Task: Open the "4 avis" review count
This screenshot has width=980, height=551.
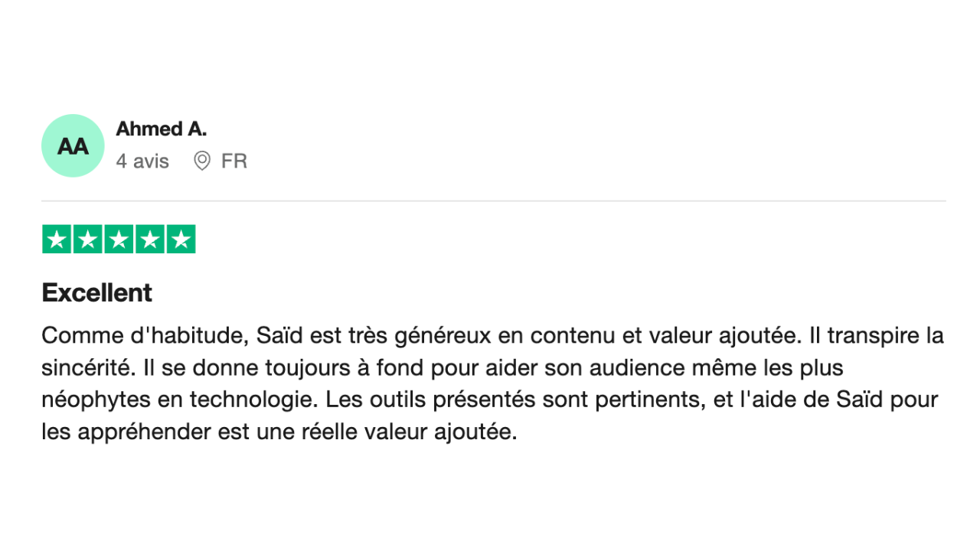Action: click(142, 161)
